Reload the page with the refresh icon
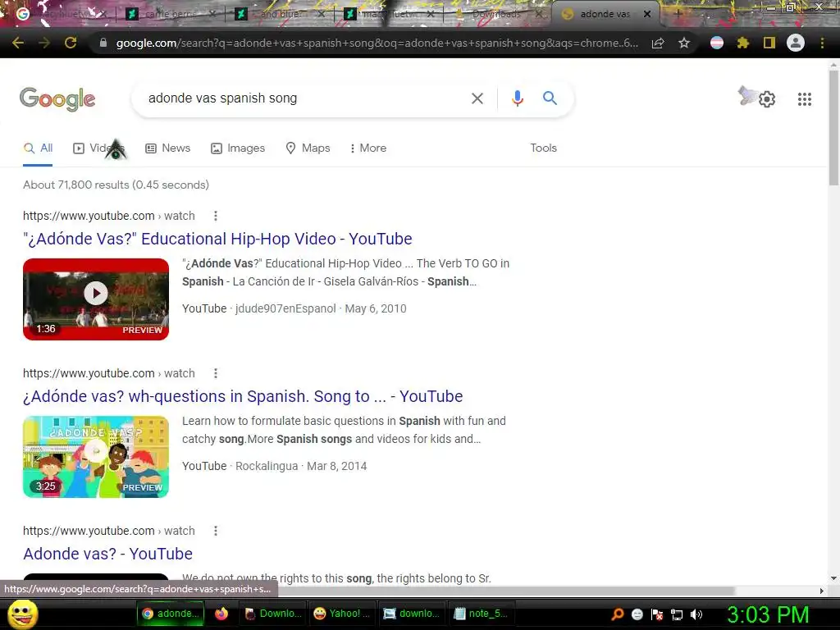 pos(71,43)
